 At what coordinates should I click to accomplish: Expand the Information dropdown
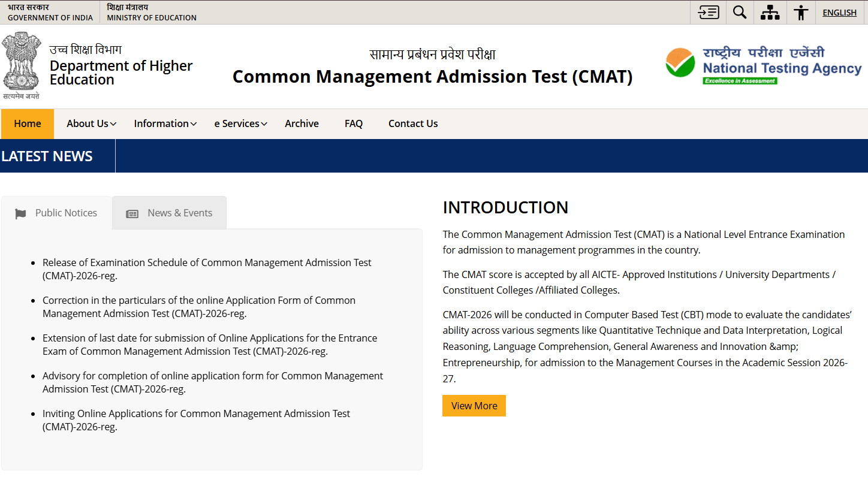pos(162,123)
